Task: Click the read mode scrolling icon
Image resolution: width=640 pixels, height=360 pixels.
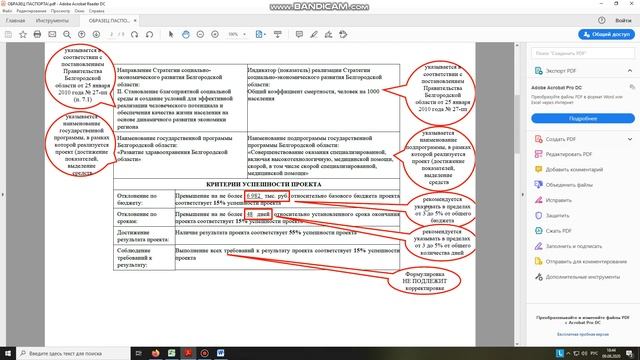Action: click(x=278, y=35)
